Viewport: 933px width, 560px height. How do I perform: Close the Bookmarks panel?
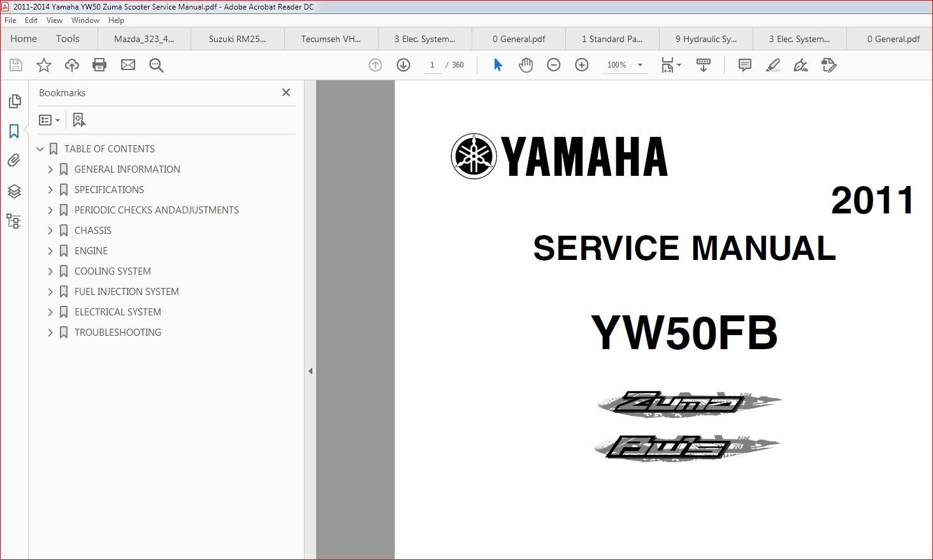click(x=286, y=92)
